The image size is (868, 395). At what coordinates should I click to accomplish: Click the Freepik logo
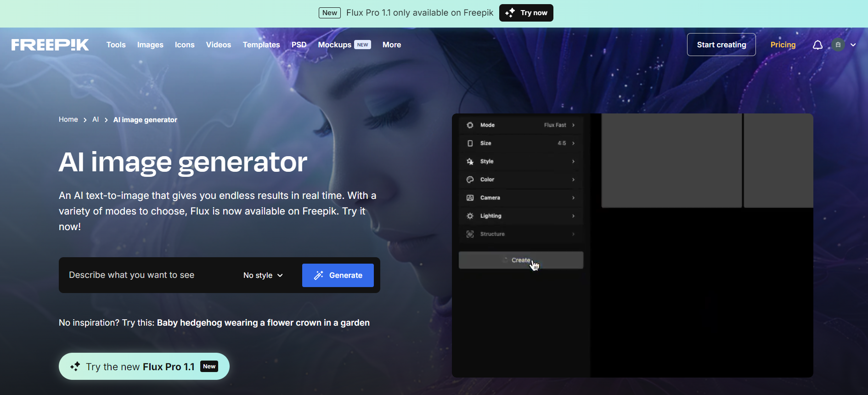[50, 45]
